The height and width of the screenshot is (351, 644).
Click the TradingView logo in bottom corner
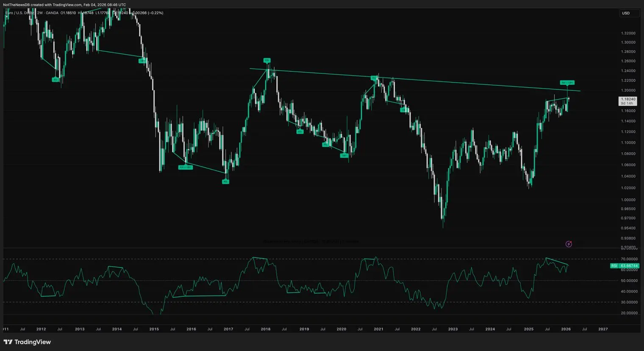click(x=27, y=342)
